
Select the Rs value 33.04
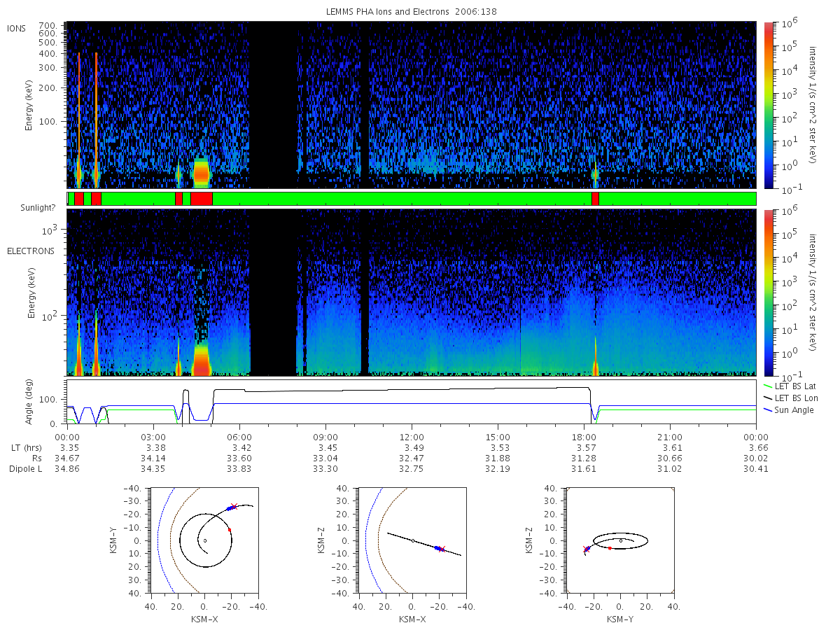(325, 458)
